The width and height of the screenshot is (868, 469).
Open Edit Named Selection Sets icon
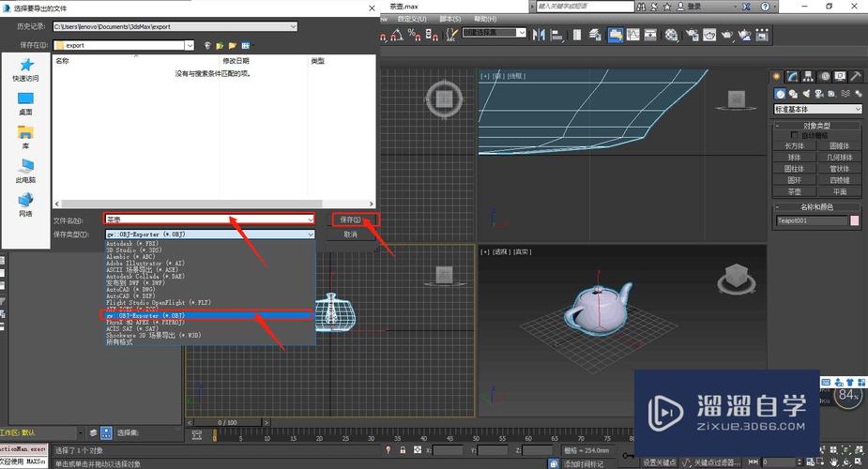click(x=451, y=36)
